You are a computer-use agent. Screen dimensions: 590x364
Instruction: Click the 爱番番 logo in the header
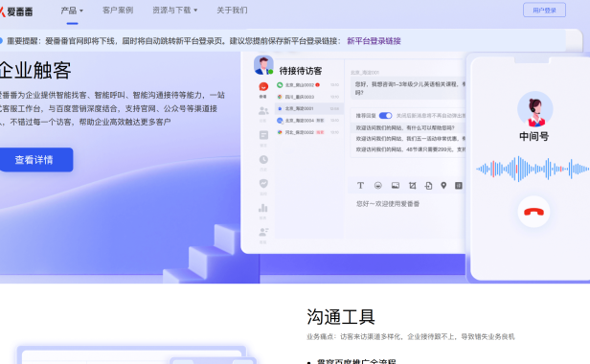(16, 11)
